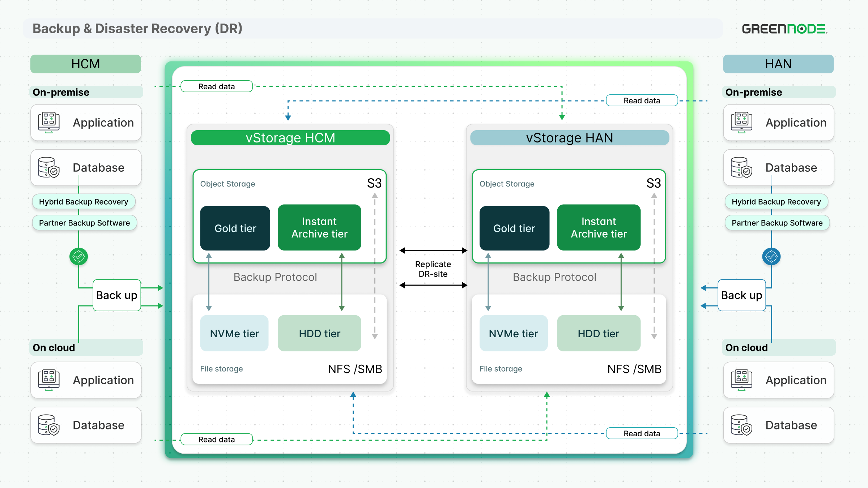Click the HAN on-cloud Application monitor icon

[x=741, y=380]
